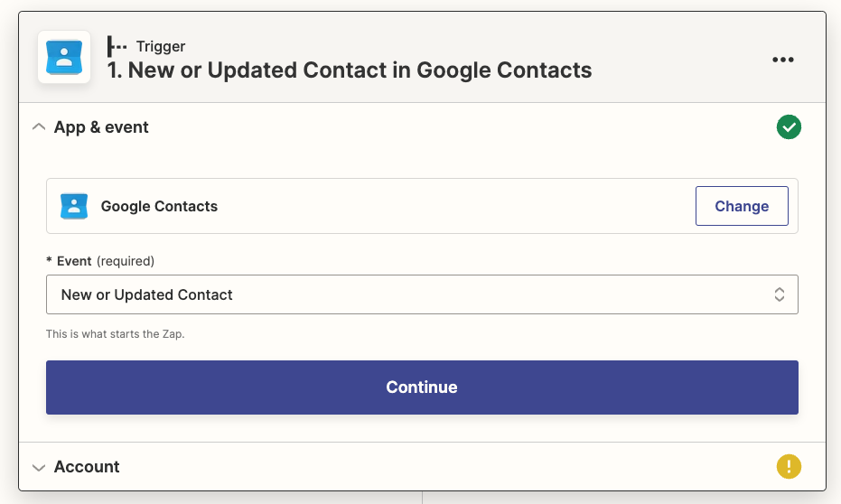Viewport: 841px width, 504px height.
Task: Click the small Google Contacts icon in app row
Action: click(73, 206)
